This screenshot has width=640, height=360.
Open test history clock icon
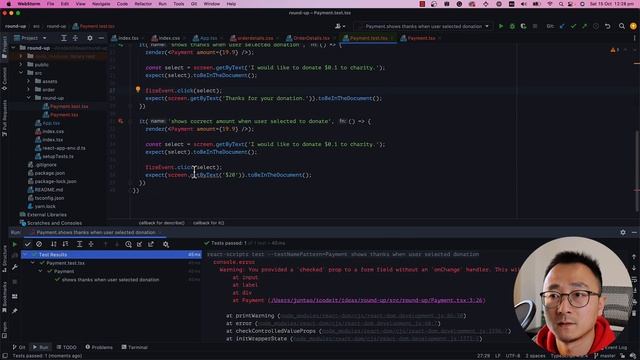(129, 244)
